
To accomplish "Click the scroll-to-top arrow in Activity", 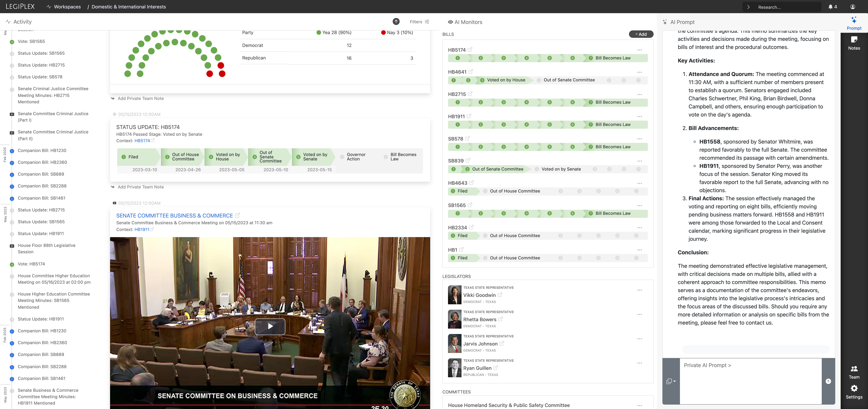I will click(x=396, y=22).
